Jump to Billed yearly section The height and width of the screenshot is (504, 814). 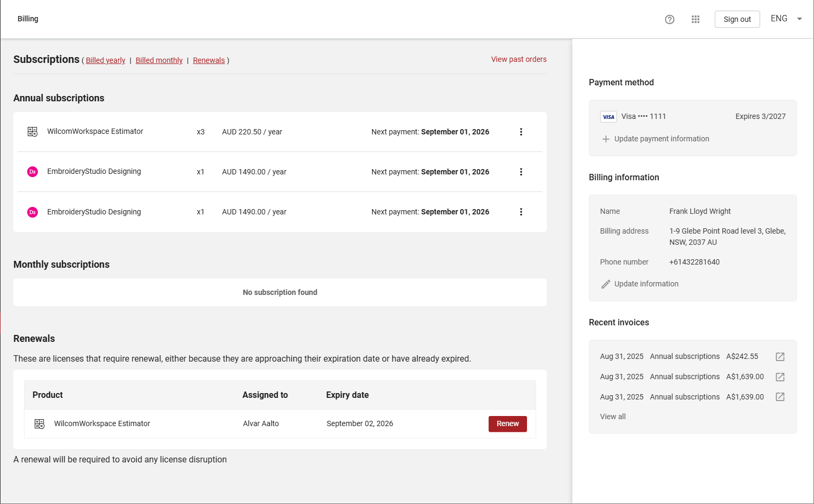pos(106,60)
